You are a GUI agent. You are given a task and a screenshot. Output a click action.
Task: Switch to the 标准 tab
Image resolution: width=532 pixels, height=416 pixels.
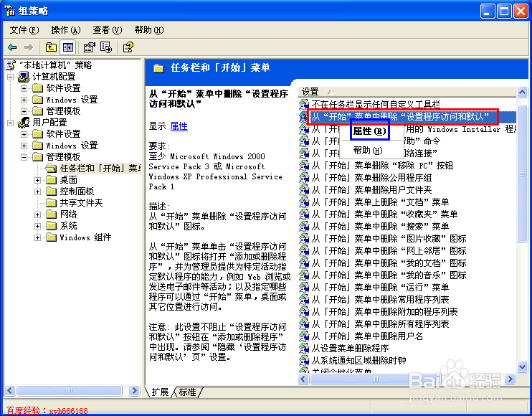(x=187, y=392)
